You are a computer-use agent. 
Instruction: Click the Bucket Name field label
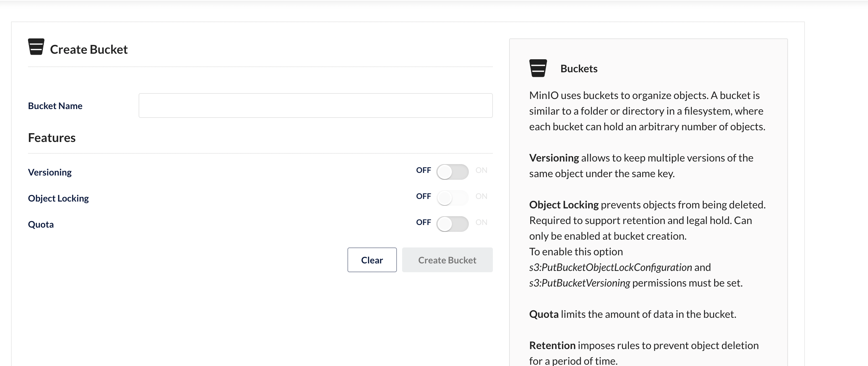pos(55,106)
